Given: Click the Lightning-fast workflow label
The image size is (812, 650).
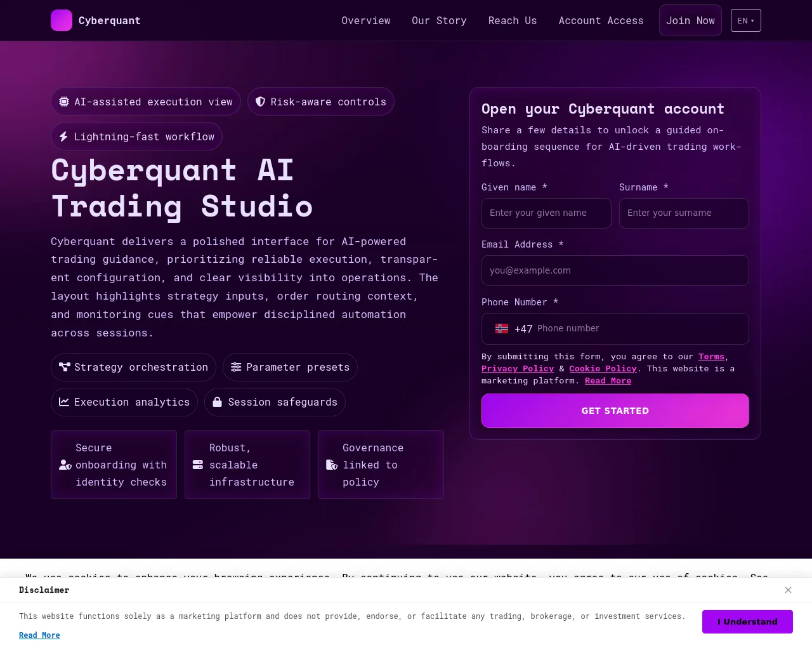Looking at the screenshot, I should (x=144, y=136).
